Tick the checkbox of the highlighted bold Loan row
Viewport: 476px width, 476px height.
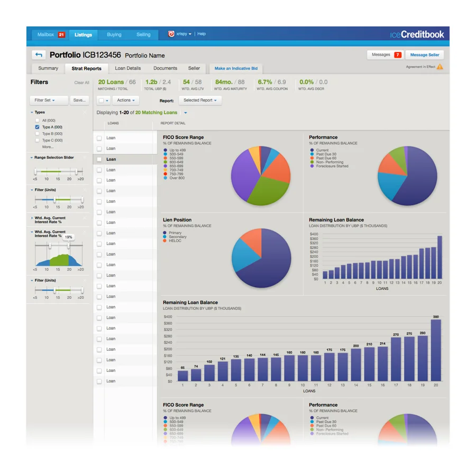pos(99,159)
